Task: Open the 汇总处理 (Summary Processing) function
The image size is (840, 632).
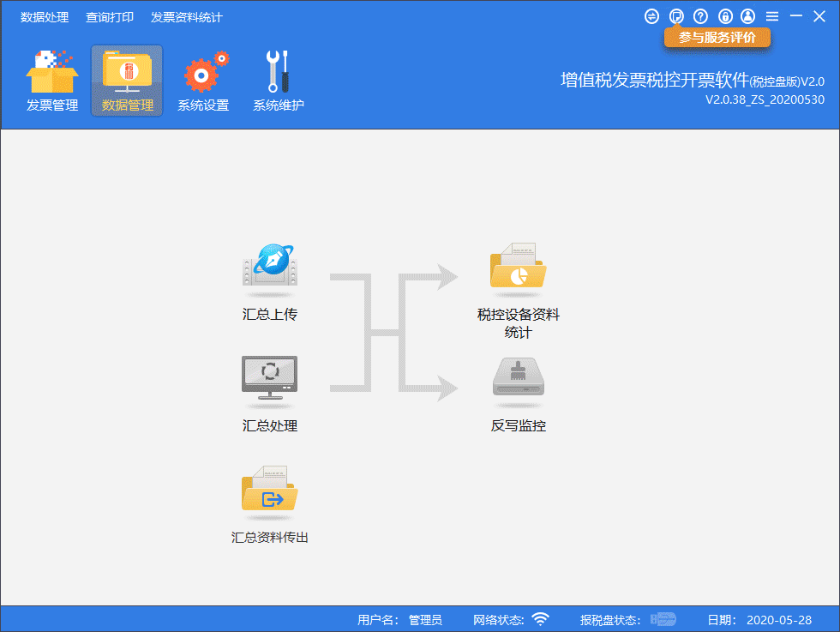Action: 269,382
